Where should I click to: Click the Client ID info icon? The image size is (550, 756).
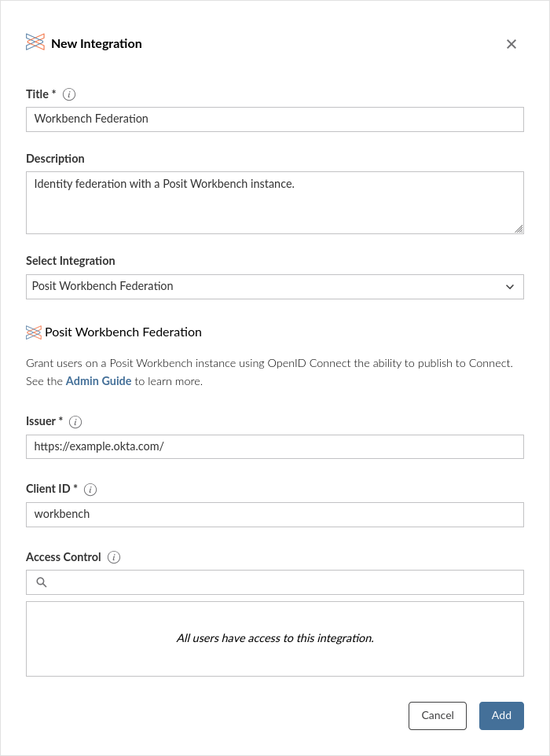(90, 489)
